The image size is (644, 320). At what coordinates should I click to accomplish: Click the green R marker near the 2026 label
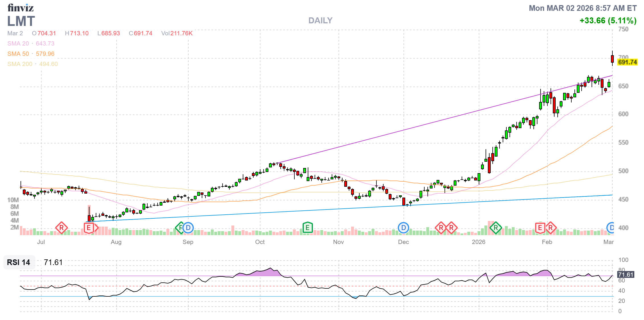coord(496,228)
